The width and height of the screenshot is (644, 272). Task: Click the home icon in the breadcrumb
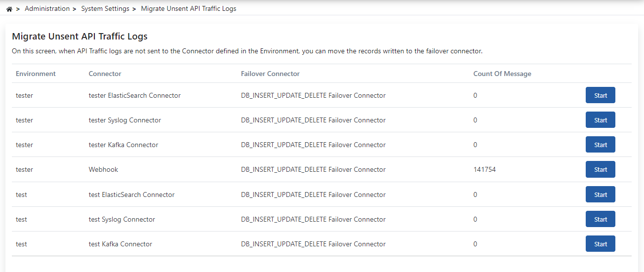9,9
